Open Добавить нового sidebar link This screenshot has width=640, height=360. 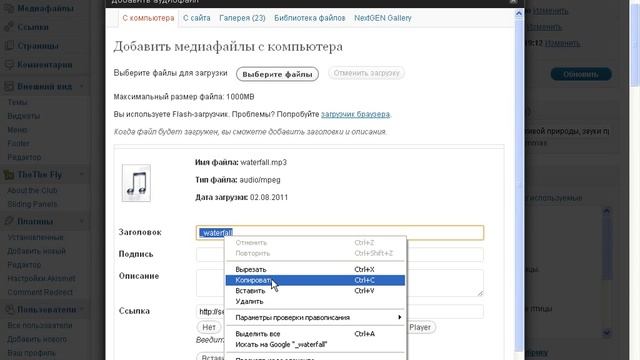37,339
